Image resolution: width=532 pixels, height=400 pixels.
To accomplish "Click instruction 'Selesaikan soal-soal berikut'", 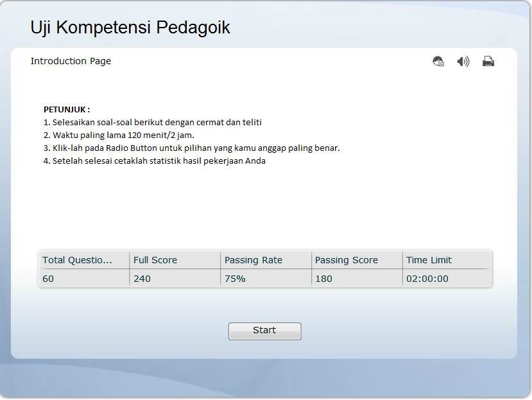I will click(153, 122).
